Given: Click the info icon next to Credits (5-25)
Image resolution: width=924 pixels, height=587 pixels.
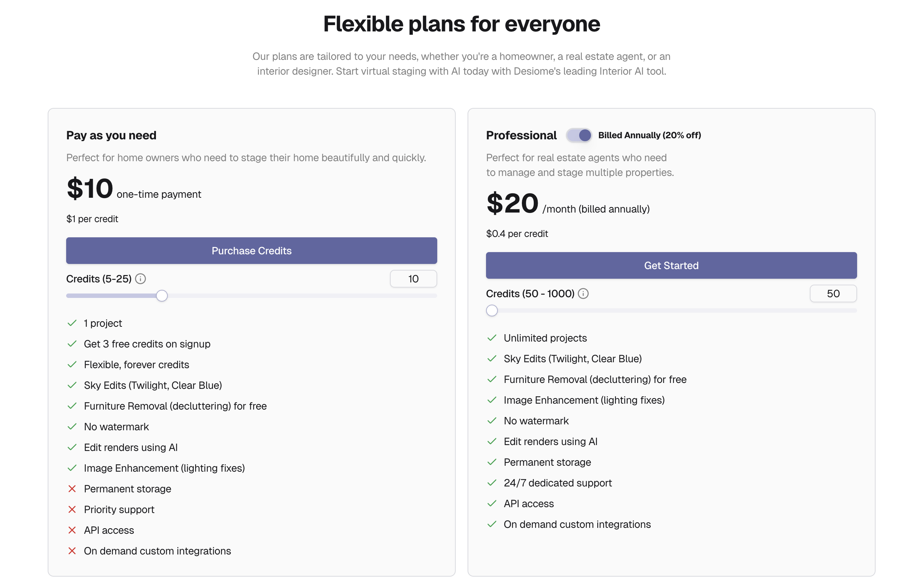Looking at the screenshot, I should 140,279.
